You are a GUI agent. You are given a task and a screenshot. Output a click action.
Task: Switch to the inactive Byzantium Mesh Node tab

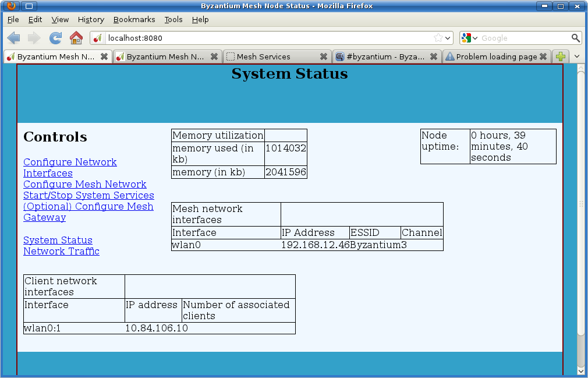click(167, 56)
